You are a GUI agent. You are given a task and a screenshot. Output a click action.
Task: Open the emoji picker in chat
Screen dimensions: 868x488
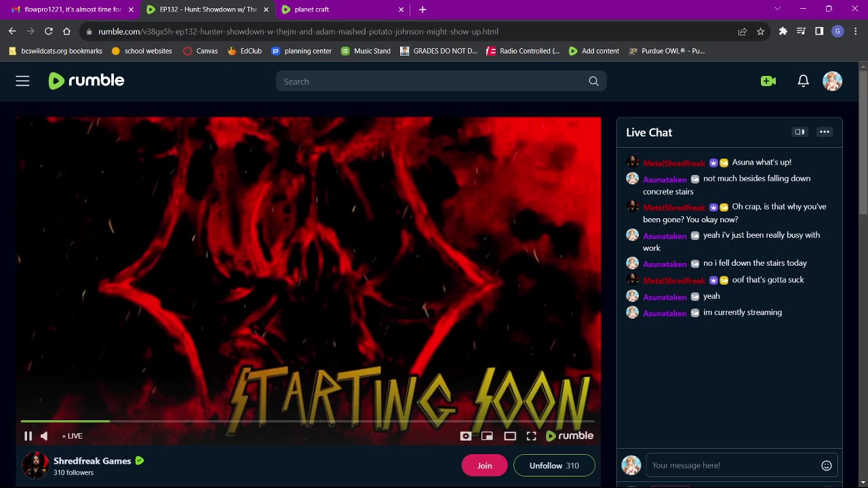[x=827, y=466]
